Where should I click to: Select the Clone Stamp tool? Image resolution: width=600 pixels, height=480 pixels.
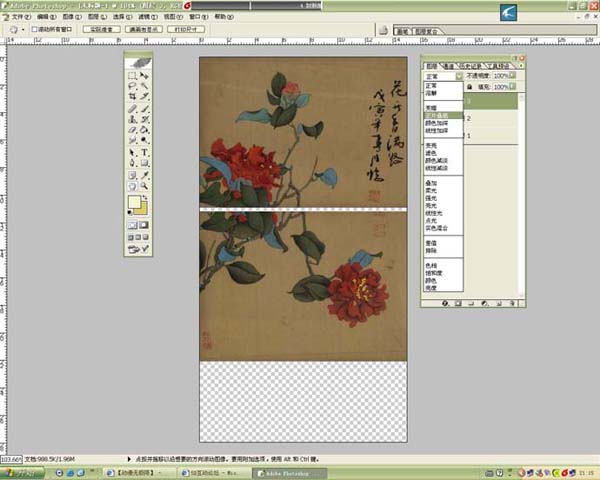tap(132, 119)
